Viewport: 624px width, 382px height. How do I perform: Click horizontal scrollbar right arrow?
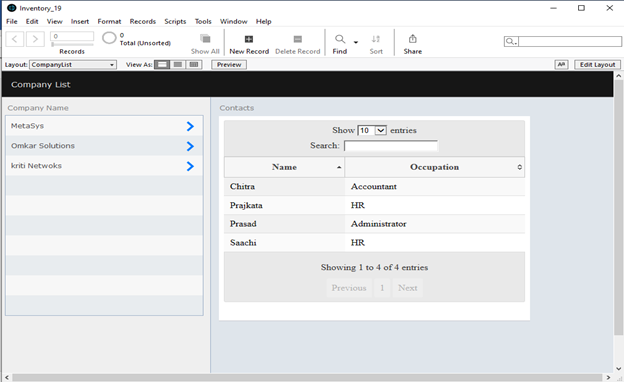(608, 377)
